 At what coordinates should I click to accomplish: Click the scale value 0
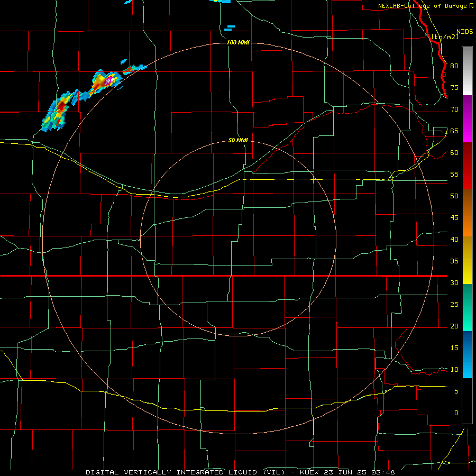456,413
